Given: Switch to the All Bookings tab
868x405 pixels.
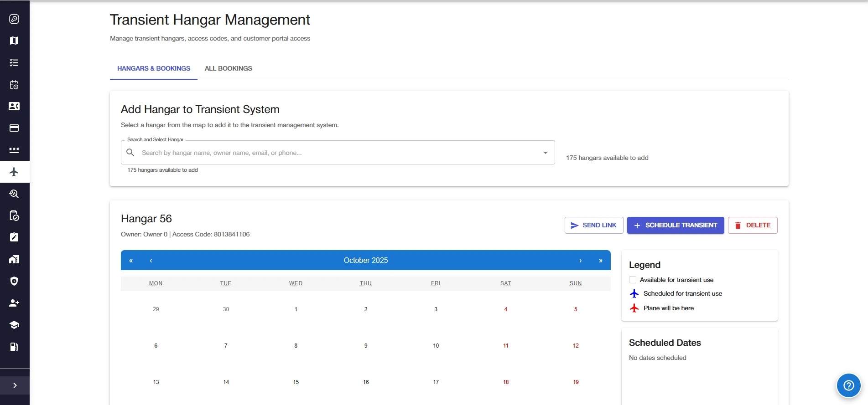Looking at the screenshot, I should [x=228, y=68].
